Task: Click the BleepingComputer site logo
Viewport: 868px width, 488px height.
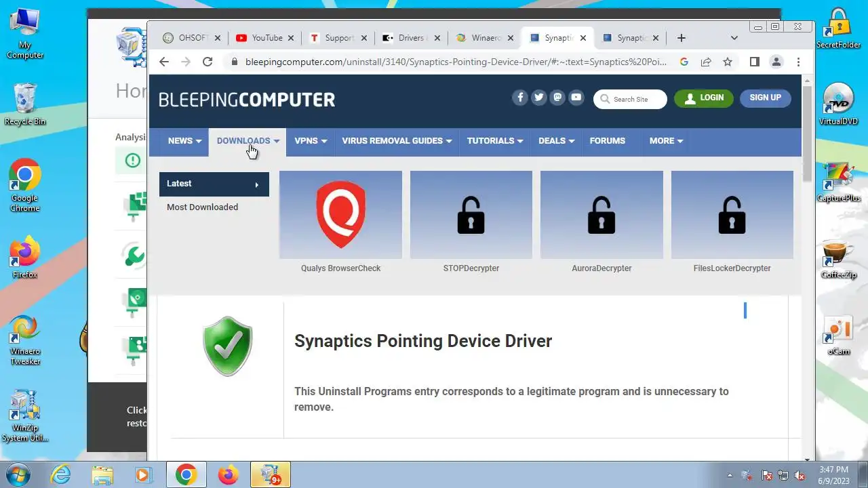Action: pyautogui.click(x=247, y=100)
